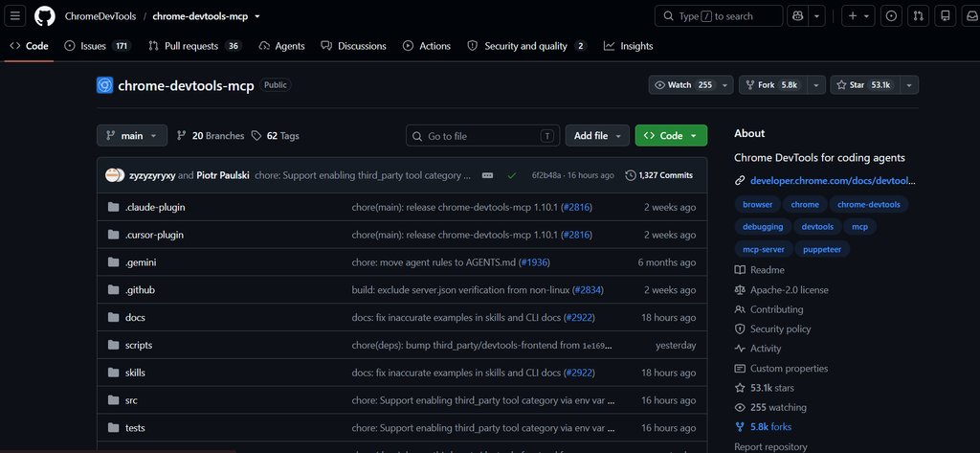Click the Activity pulse icon
Viewport: 980px width, 453px height.
(x=740, y=349)
